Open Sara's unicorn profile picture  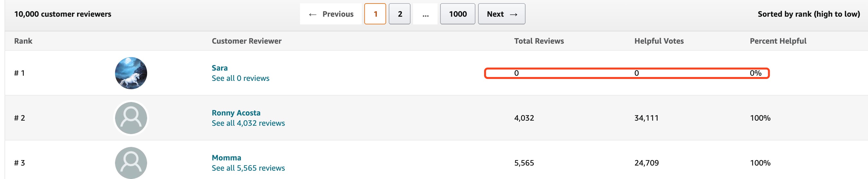[131, 73]
